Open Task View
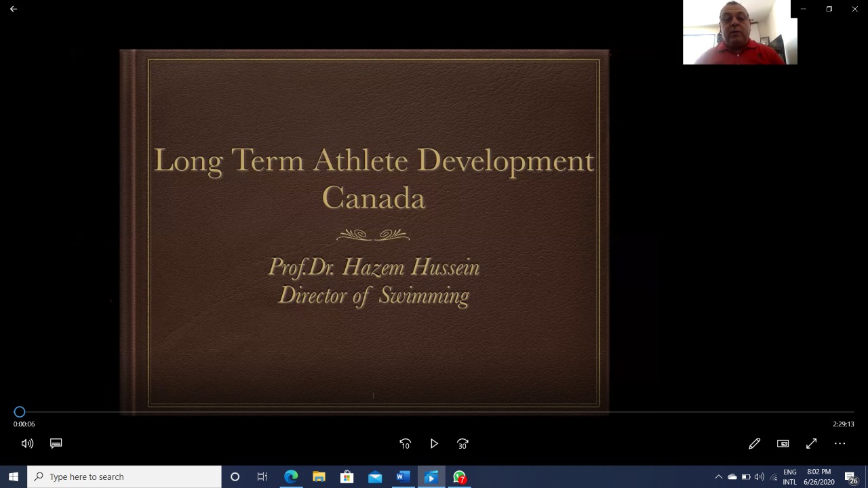This screenshot has height=488, width=868. pos(262,476)
